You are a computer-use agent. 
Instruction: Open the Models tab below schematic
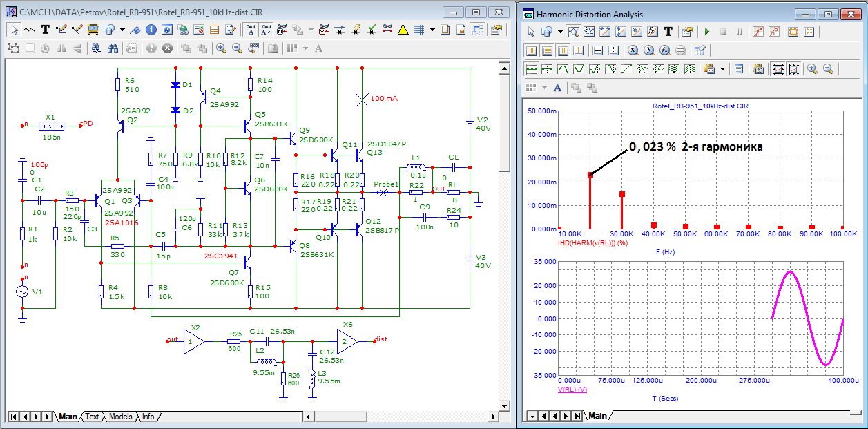120,417
